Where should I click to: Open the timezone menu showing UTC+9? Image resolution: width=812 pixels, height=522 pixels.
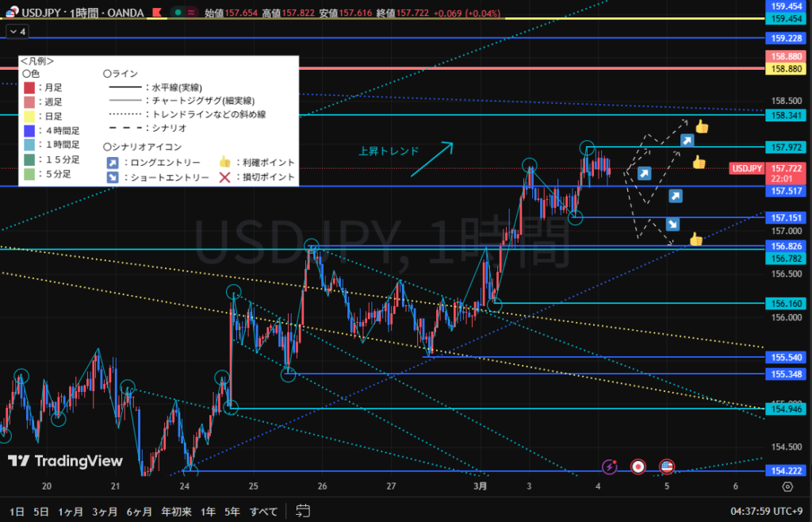[768, 510]
